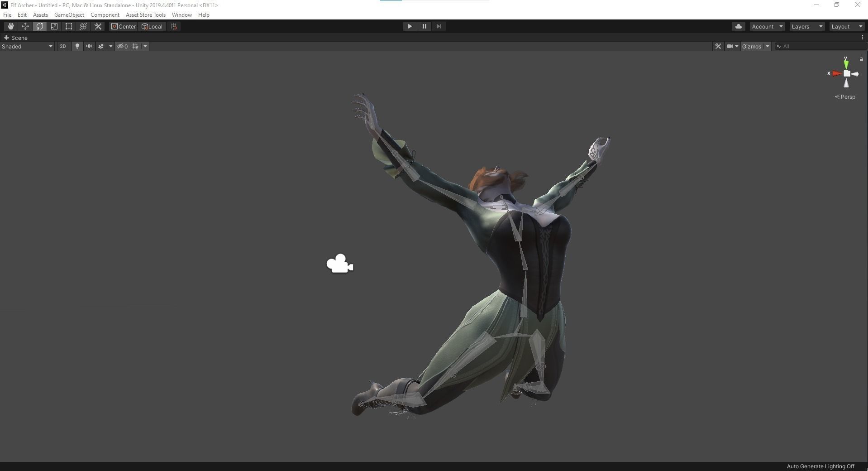The width and height of the screenshot is (868, 471).
Task: Select the Rect tool
Action: pos(68,26)
